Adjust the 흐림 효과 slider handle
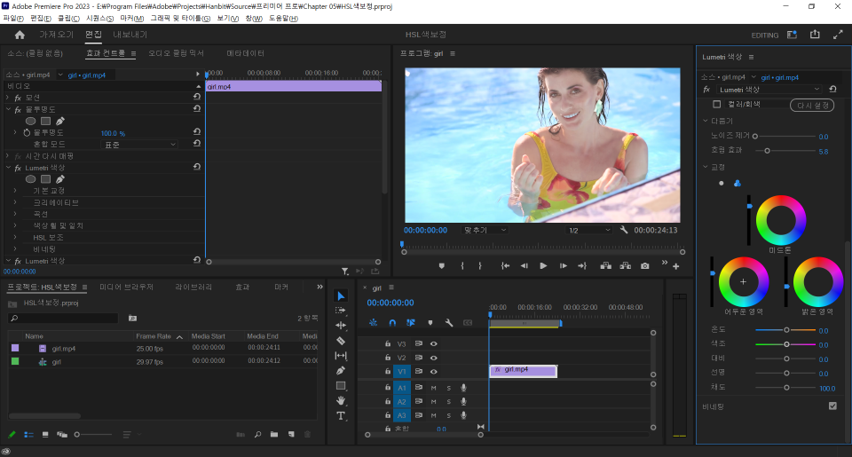This screenshot has height=457, width=852. [767, 151]
